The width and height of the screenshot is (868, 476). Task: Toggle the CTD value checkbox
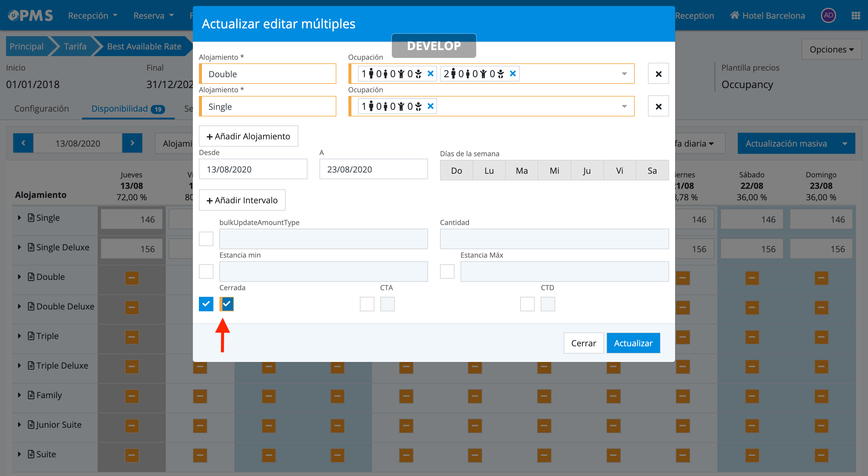[x=548, y=304]
